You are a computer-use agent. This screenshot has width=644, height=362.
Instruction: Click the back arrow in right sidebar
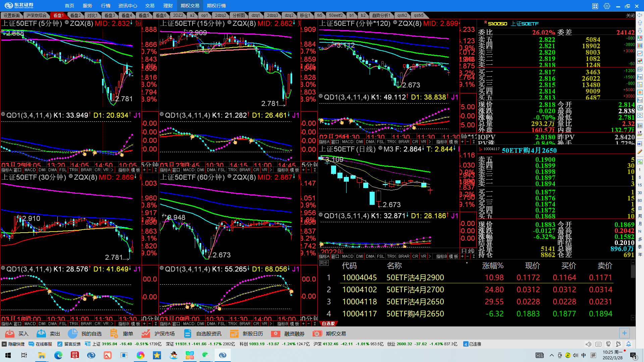(x=640, y=15)
